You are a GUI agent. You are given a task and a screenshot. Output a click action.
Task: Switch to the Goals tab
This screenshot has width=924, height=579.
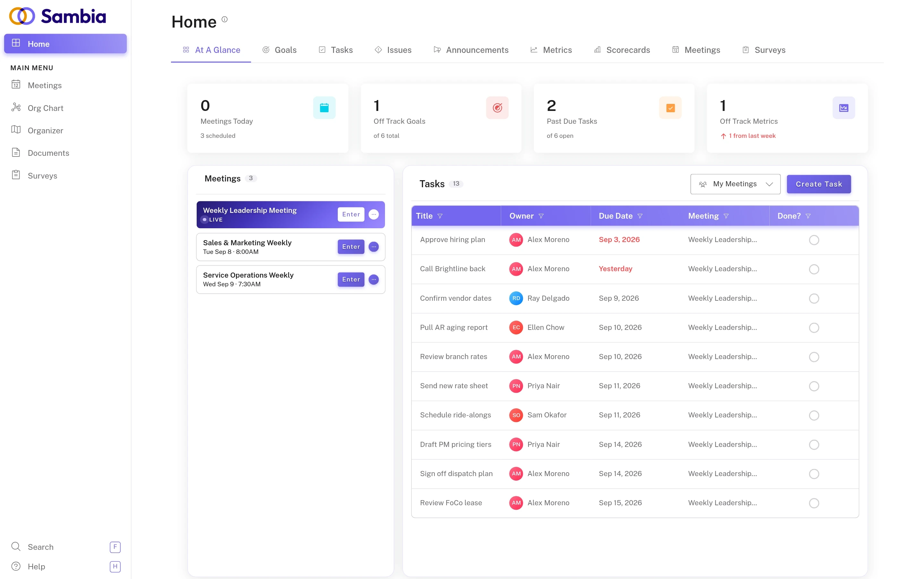point(279,50)
